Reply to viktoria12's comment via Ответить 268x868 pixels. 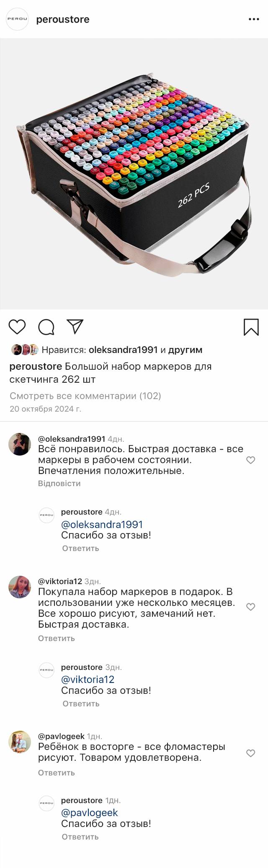pos(57,638)
